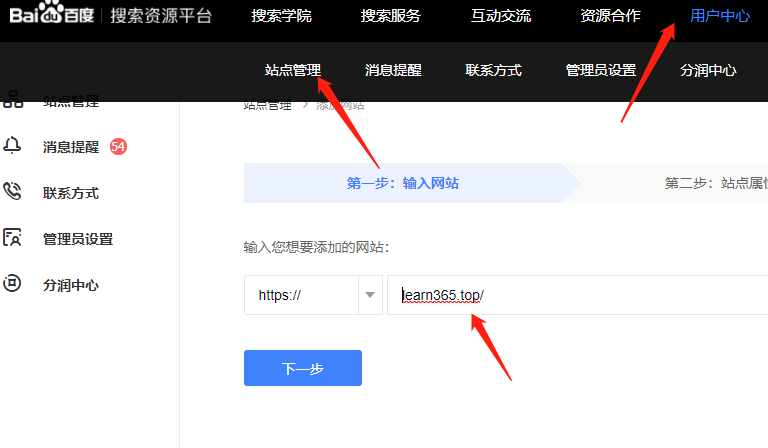The height and width of the screenshot is (448, 768).
Task: Click the phone icon beside 联系方式 in sidebar
Action: coord(13,192)
